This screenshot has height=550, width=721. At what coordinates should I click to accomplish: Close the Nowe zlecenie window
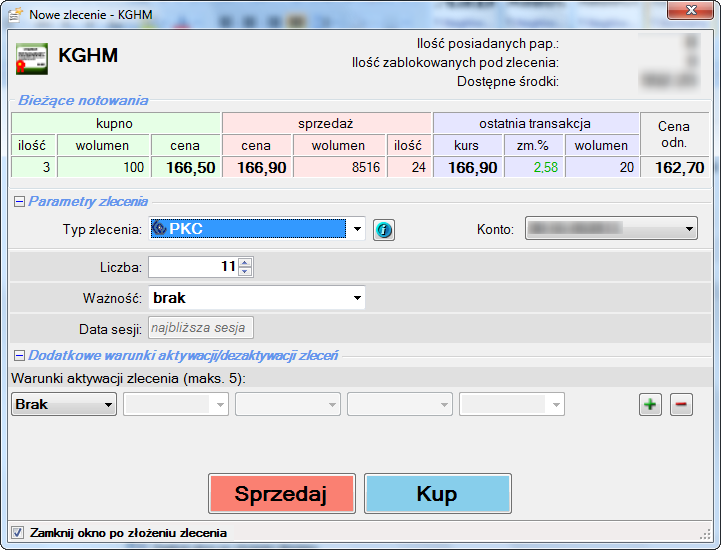click(x=691, y=10)
